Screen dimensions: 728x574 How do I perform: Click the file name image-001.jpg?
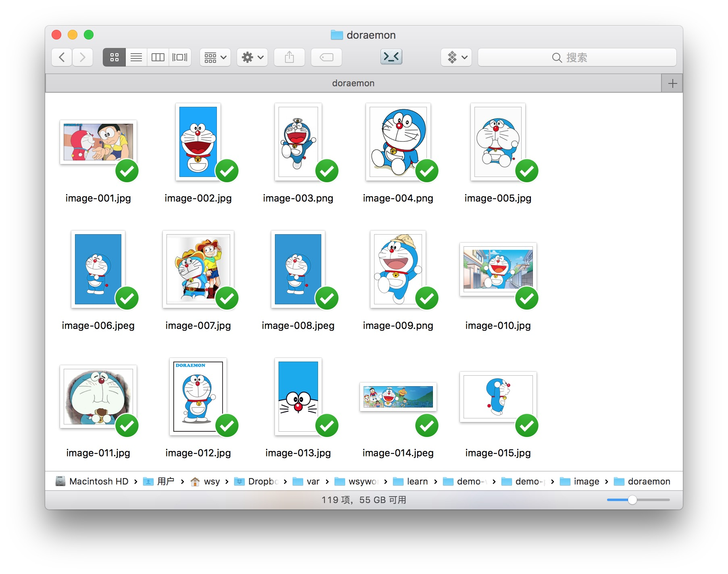pos(98,198)
